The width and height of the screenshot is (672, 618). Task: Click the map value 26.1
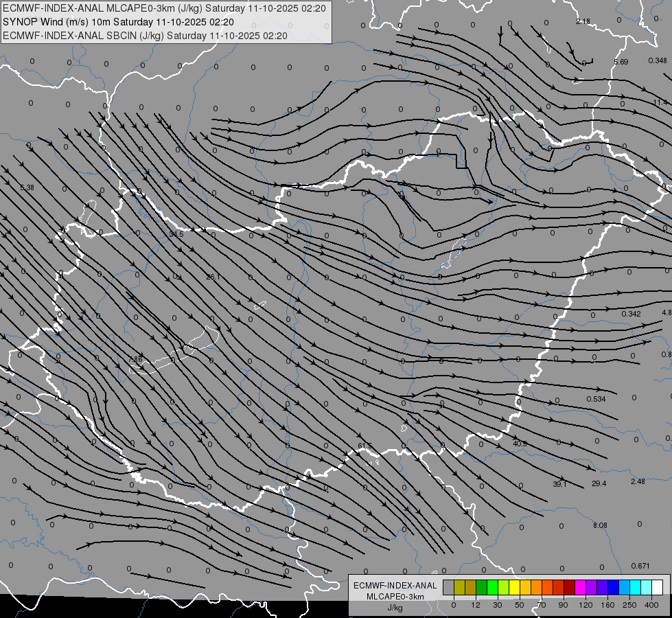[213, 277]
